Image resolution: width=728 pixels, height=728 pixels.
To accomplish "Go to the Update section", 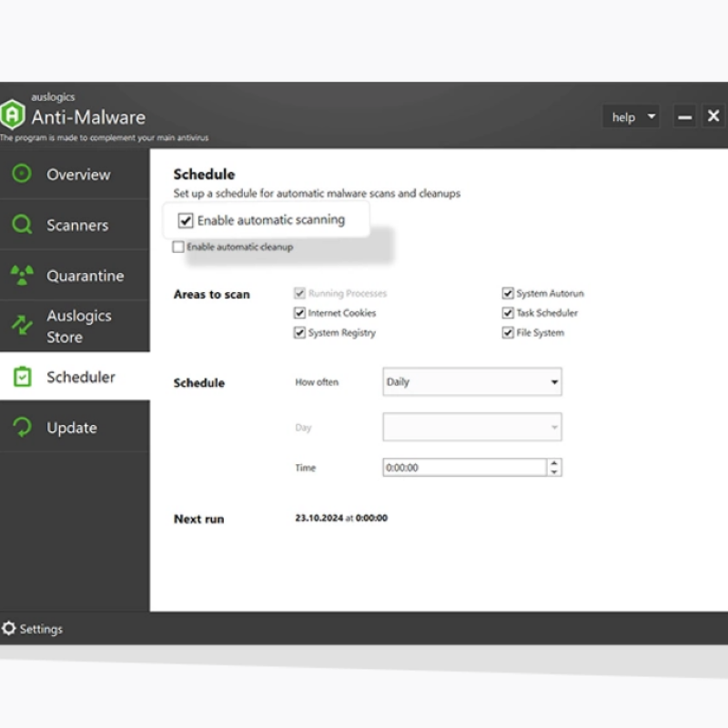I will pos(73,428).
